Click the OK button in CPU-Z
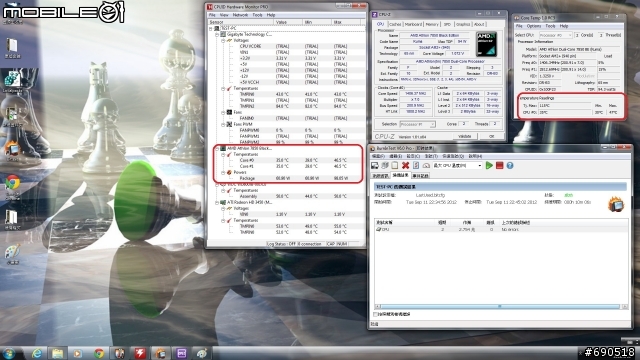 492,136
